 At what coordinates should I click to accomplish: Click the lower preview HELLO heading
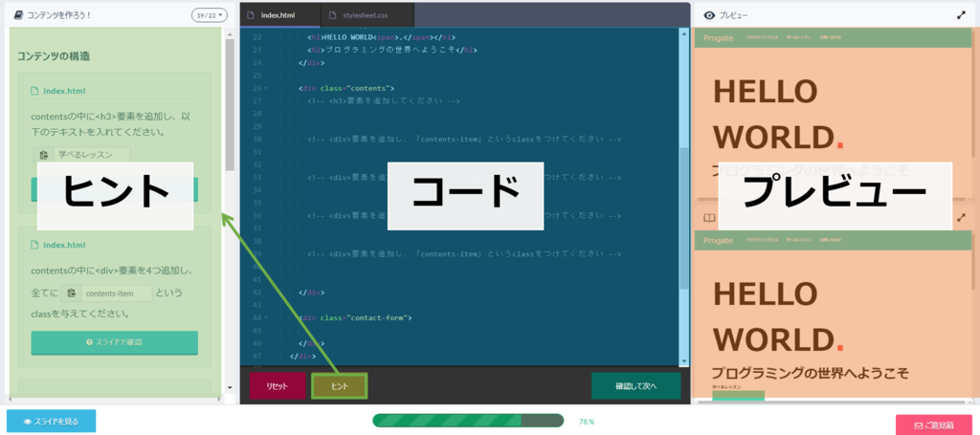point(765,293)
